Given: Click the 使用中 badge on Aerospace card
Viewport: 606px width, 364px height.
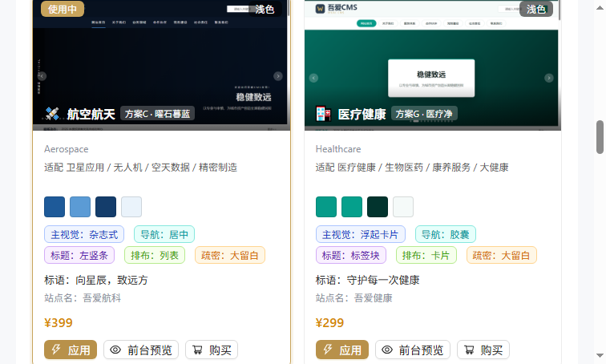Looking at the screenshot, I should (63, 9).
